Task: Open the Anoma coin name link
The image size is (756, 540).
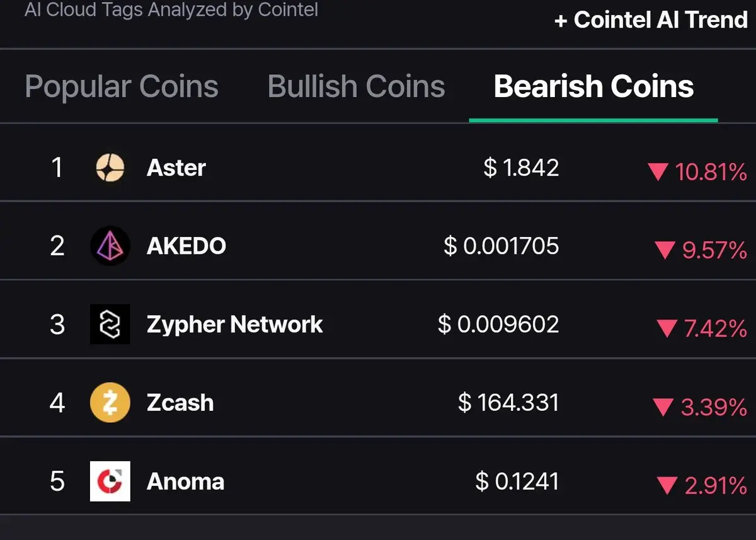Action: [185, 481]
